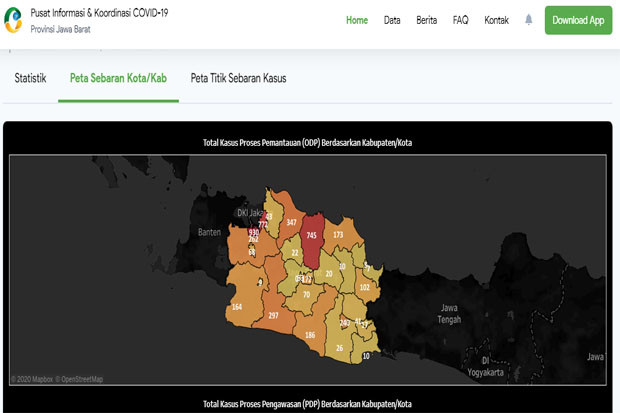Open the Kontak navigation link
The image size is (620, 413).
(x=496, y=20)
